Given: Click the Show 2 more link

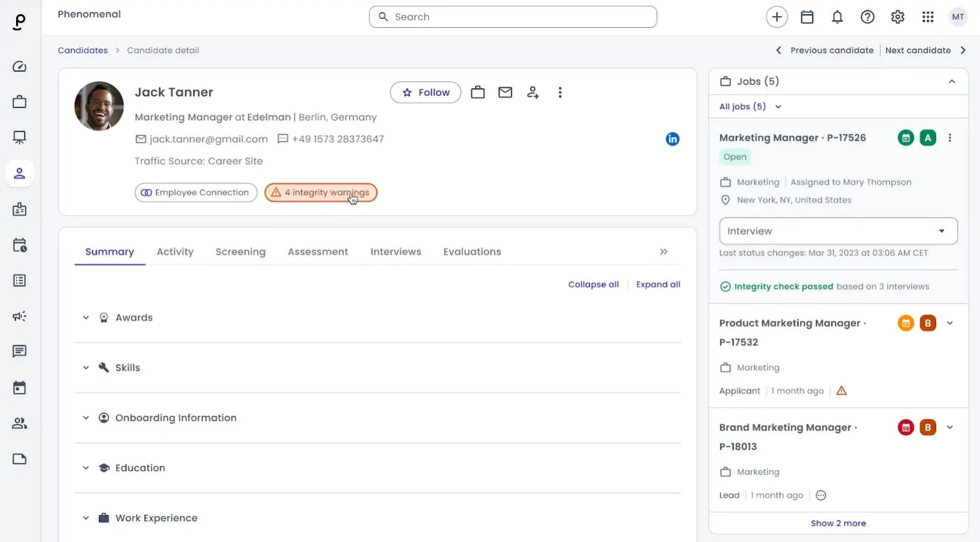Looking at the screenshot, I should pyautogui.click(x=838, y=523).
